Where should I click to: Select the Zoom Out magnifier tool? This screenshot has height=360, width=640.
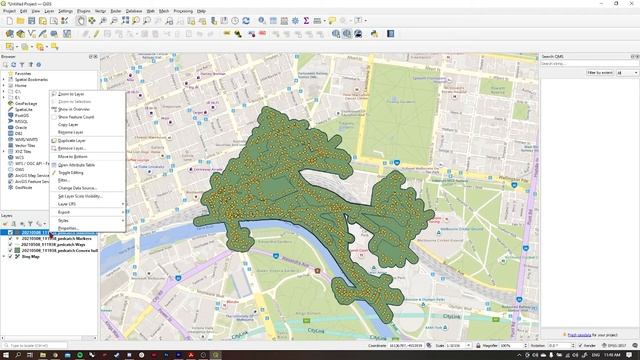114,21
